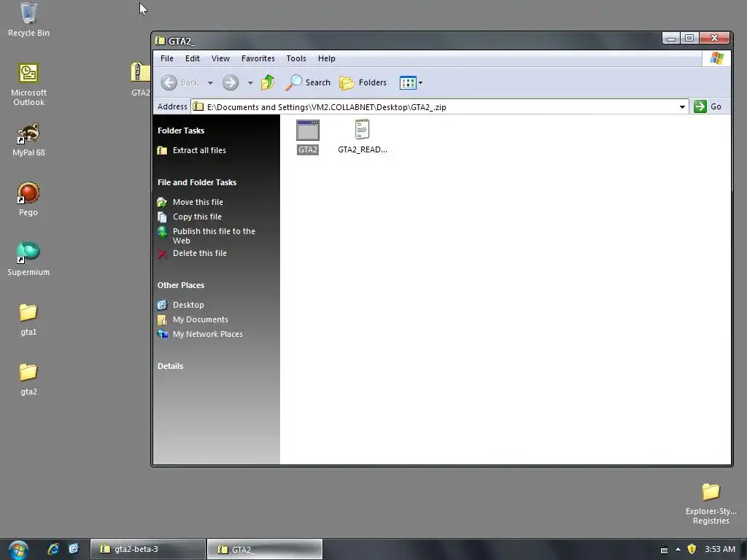Launch Internet Explorer from quick launch
Viewport: 747px width, 560px height.
point(53,549)
